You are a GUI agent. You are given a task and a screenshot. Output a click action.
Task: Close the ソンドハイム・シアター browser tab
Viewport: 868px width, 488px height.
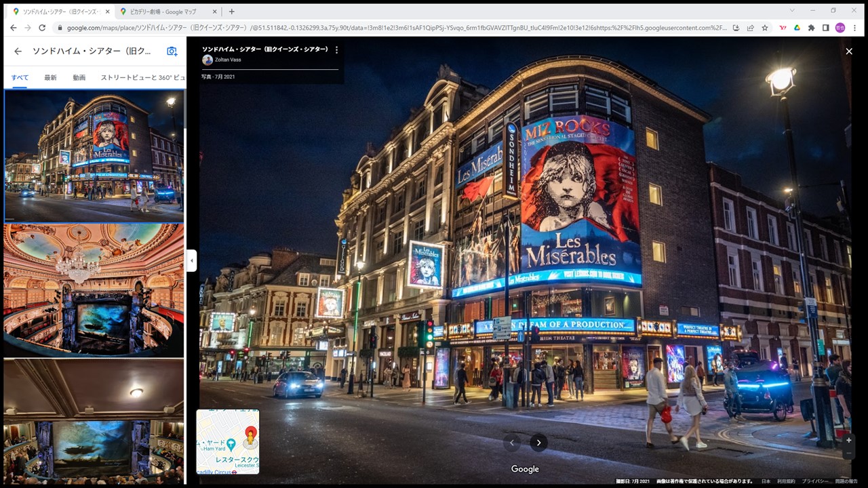[107, 12]
